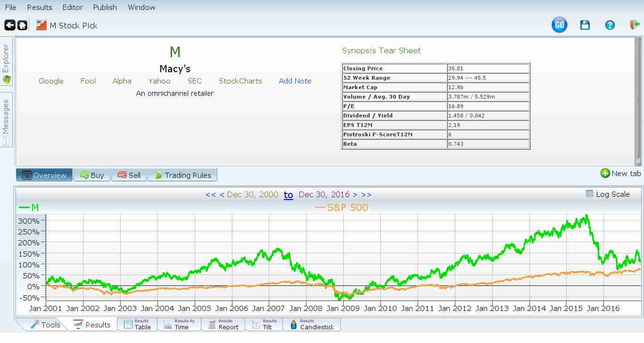Save using the floppy disk icon

pos(585,25)
